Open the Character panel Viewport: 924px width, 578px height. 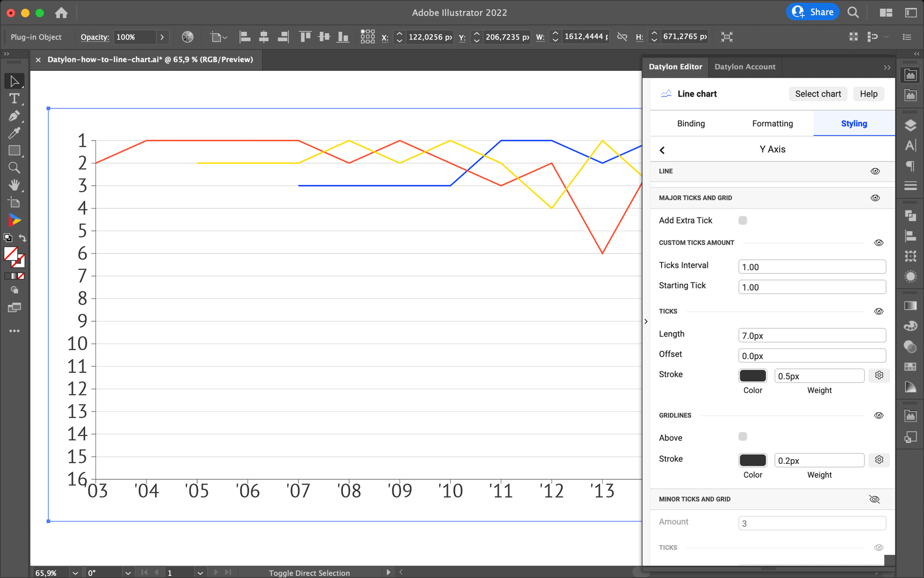(911, 145)
